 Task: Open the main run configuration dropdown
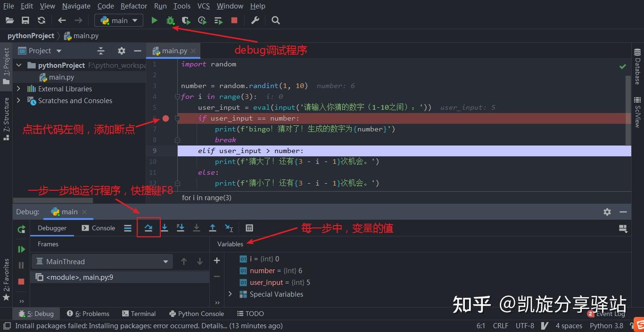tap(118, 20)
